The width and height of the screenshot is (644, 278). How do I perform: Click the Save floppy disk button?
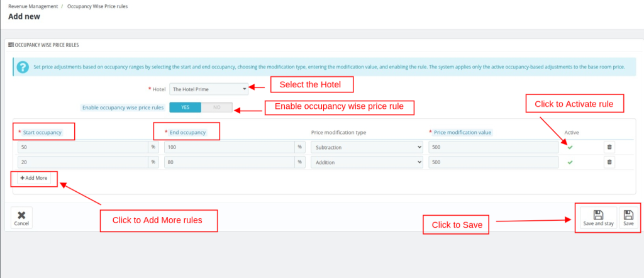(x=628, y=218)
